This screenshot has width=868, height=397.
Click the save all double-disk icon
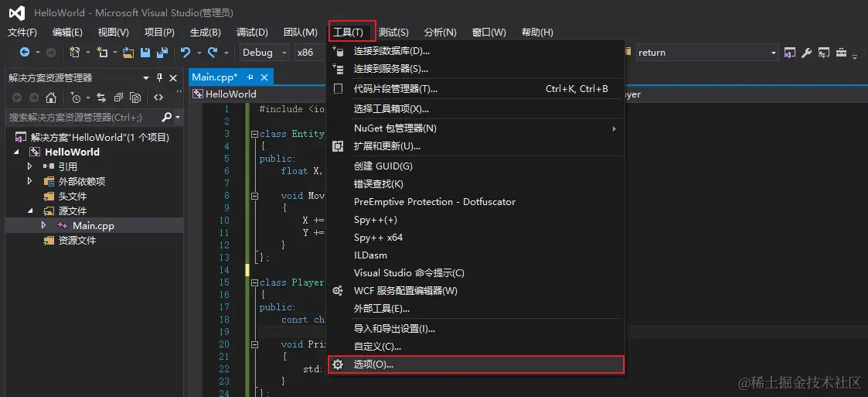pos(162,52)
